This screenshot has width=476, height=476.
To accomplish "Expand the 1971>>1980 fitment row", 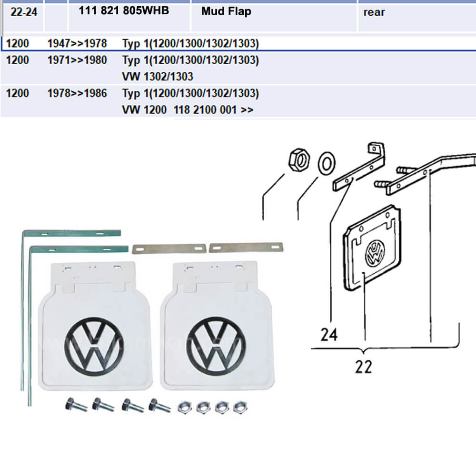I will tap(78, 60).
